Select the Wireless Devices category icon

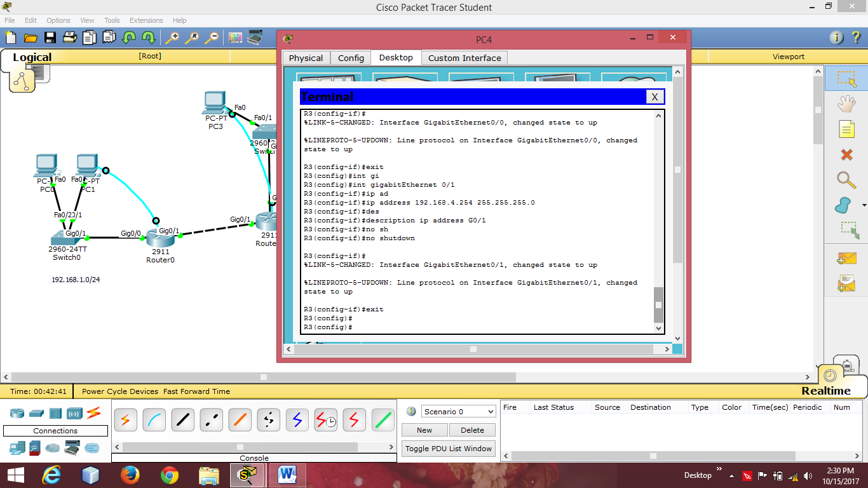click(x=74, y=414)
